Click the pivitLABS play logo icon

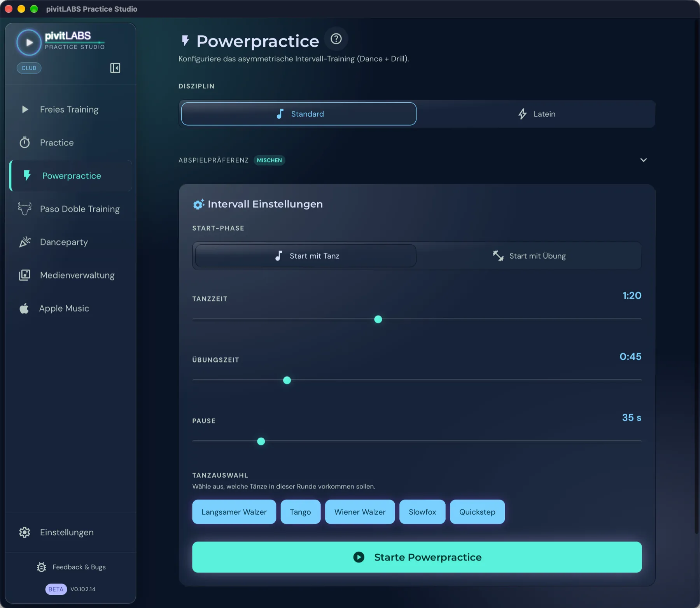tap(29, 42)
